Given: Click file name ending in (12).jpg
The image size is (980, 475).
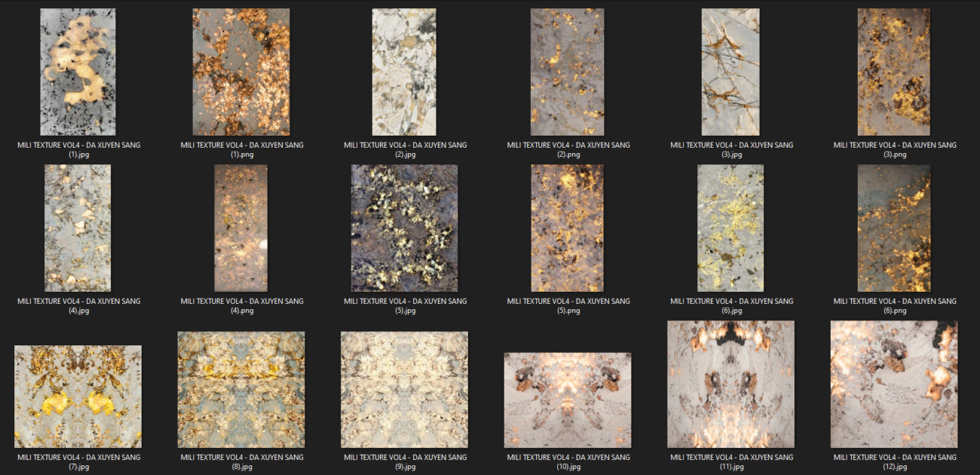Looking at the screenshot, I should coord(895,461).
